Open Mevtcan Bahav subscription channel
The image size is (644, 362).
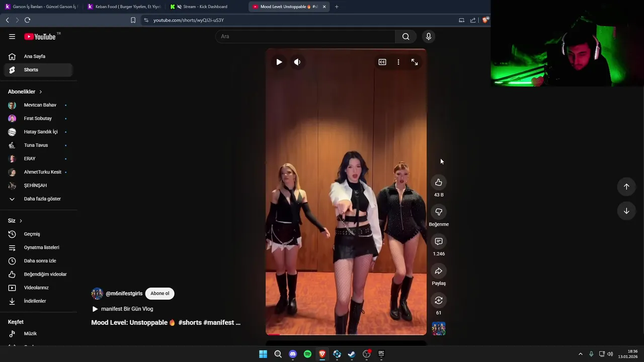point(38,105)
